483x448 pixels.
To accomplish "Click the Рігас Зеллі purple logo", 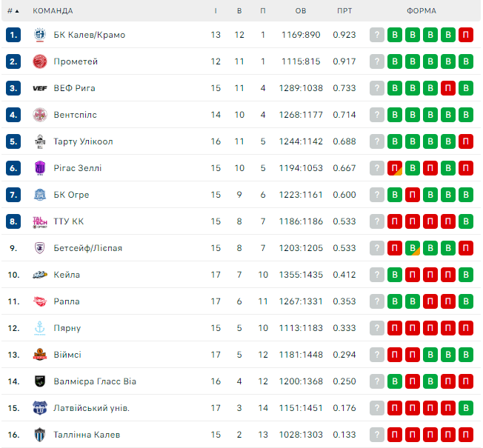I will click(x=40, y=168).
